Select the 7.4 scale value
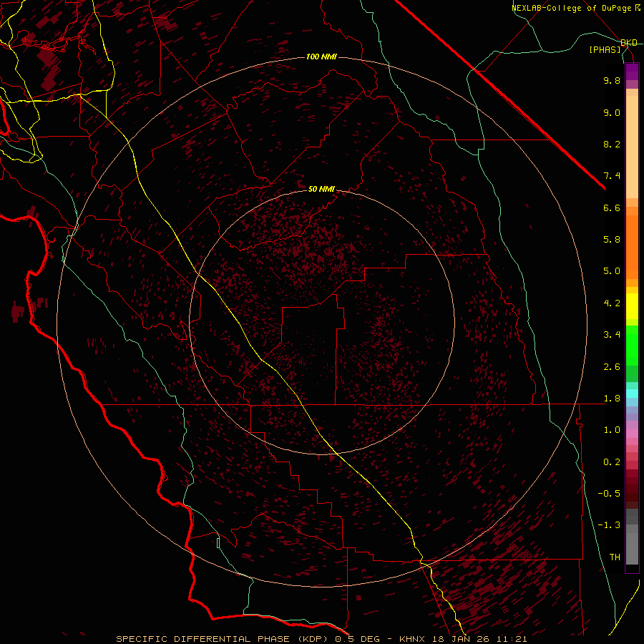This screenshot has height=644, width=644. (x=612, y=176)
